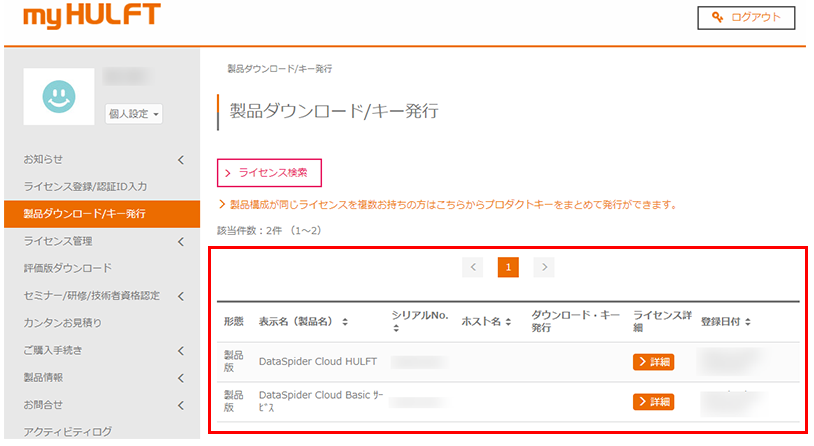814x446 pixels.
Task: Expand the お知らせ sidebar menu
Action: point(180,159)
